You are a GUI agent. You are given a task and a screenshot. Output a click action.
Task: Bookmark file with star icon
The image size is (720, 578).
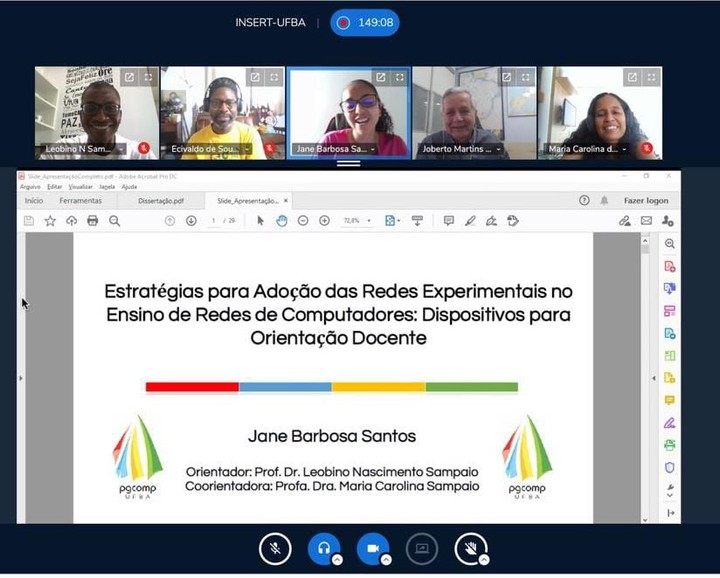50,221
